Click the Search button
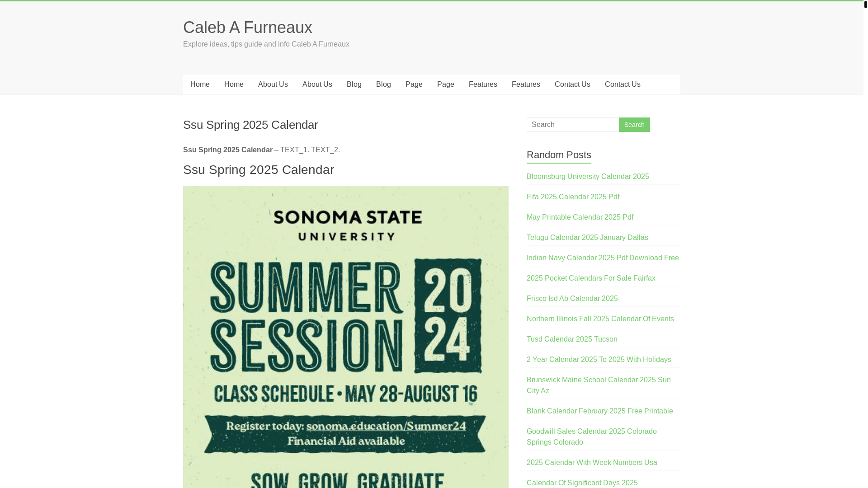 [634, 125]
